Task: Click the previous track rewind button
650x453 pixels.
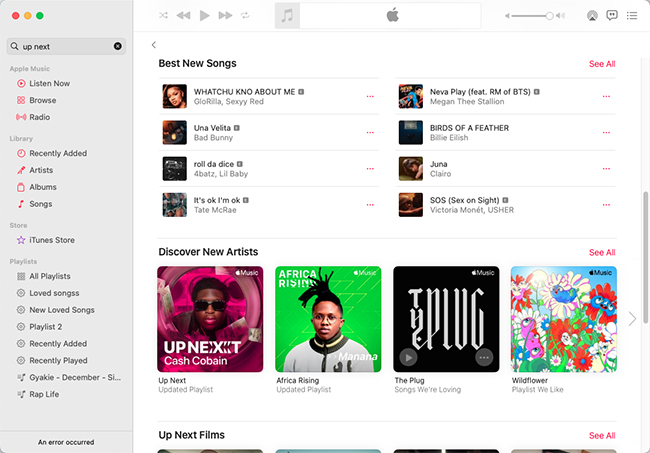Action: coord(183,16)
